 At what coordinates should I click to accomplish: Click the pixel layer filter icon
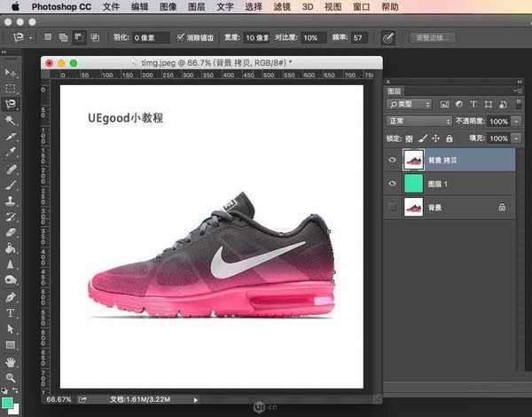click(x=445, y=104)
